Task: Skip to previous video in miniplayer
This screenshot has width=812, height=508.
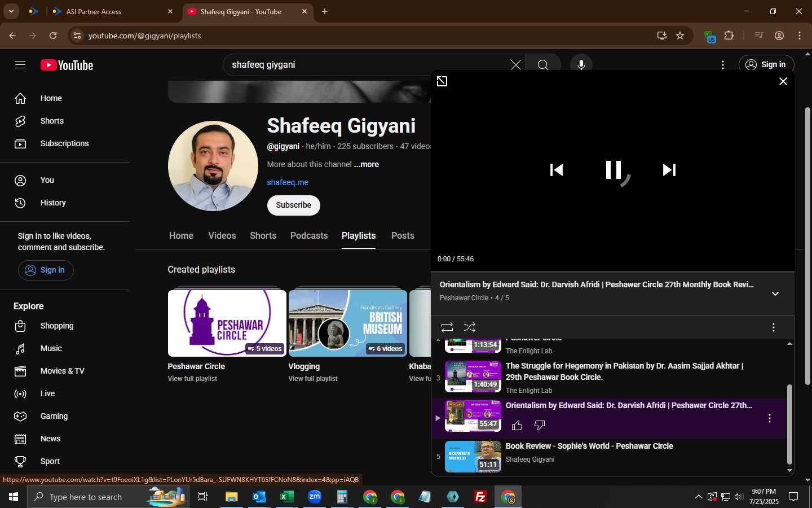Action: click(x=557, y=170)
